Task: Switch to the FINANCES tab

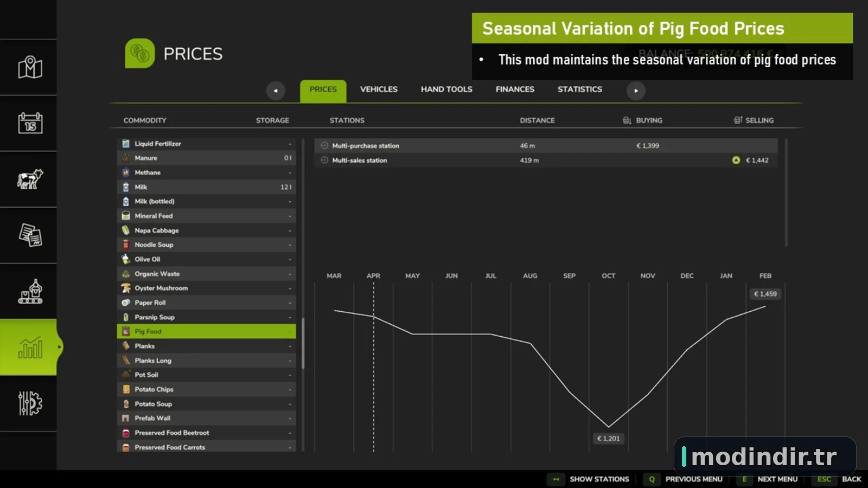Action: 515,89
